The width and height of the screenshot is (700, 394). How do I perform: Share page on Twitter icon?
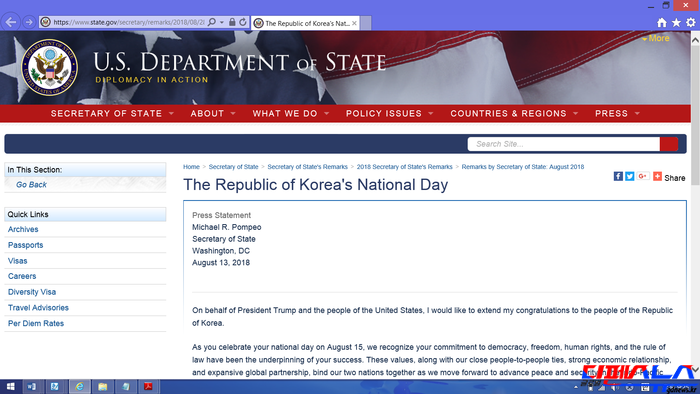(629, 176)
